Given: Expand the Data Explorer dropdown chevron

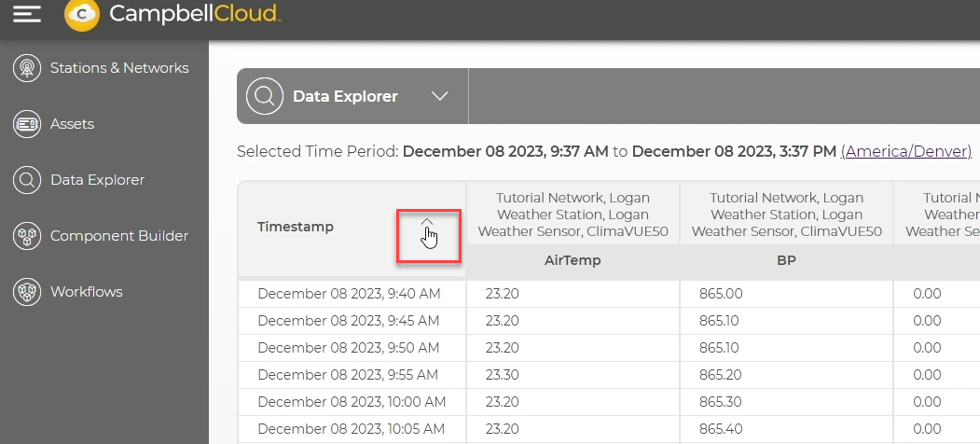Looking at the screenshot, I should coord(440,96).
